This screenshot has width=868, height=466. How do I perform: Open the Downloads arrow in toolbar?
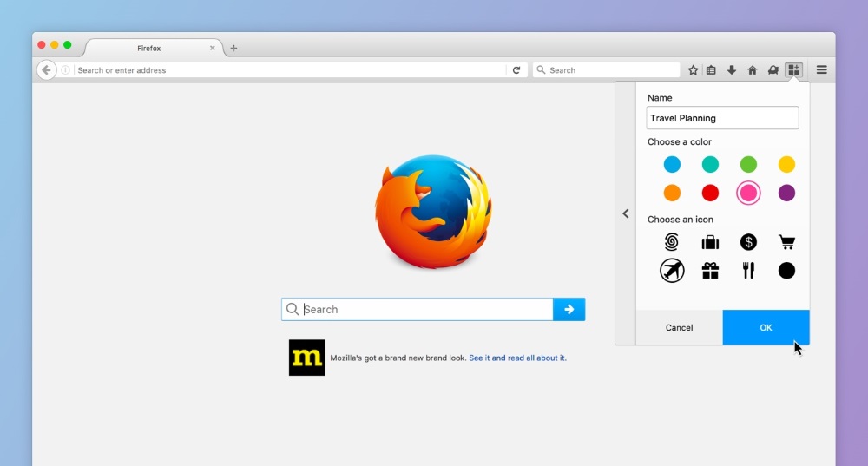732,70
